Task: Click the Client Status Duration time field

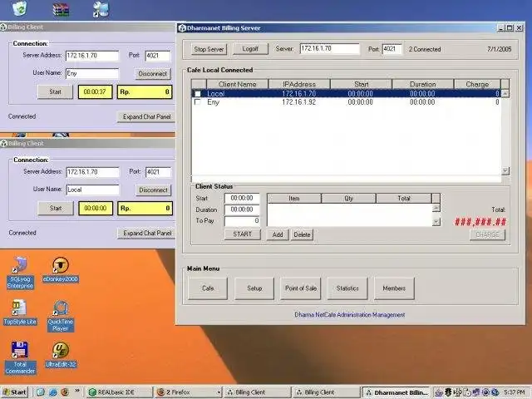Action: [242, 209]
